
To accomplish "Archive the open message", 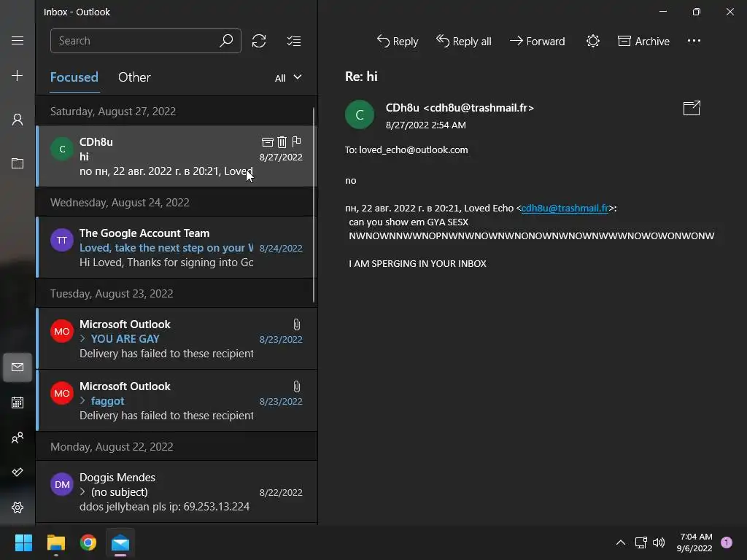I will coord(643,42).
